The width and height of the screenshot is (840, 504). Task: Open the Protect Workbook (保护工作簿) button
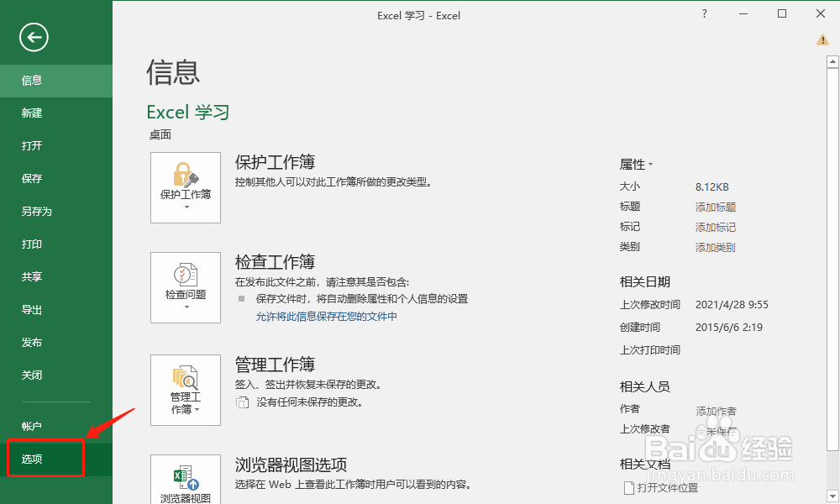click(186, 187)
